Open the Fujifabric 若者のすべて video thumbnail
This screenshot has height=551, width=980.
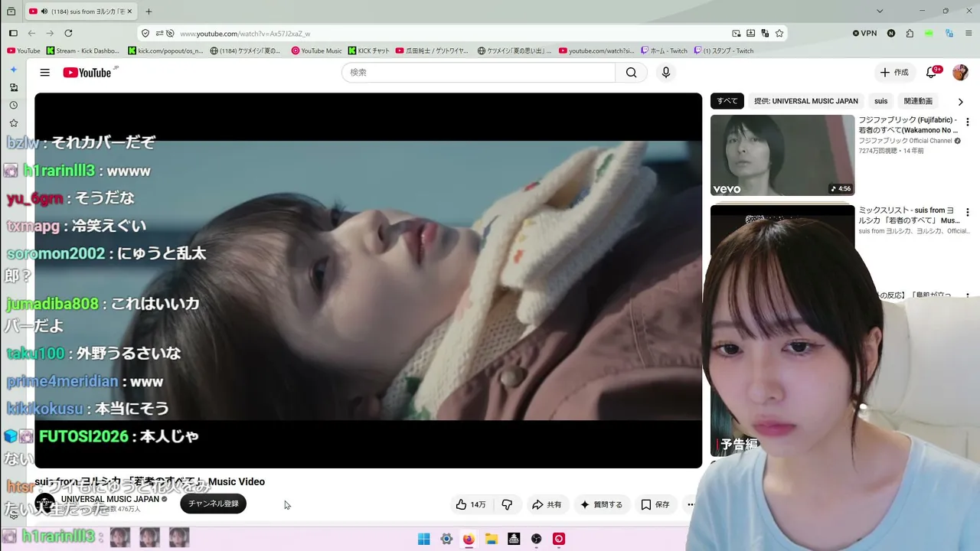coord(782,155)
